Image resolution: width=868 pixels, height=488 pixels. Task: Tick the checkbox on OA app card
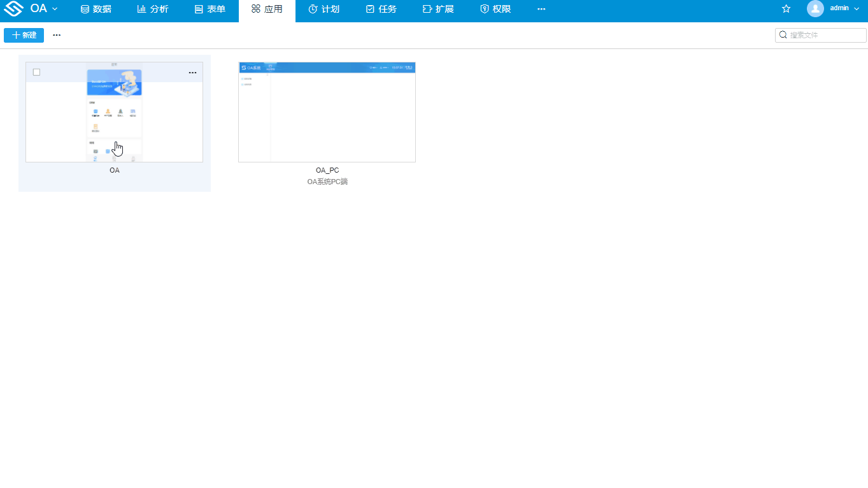pos(36,72)
